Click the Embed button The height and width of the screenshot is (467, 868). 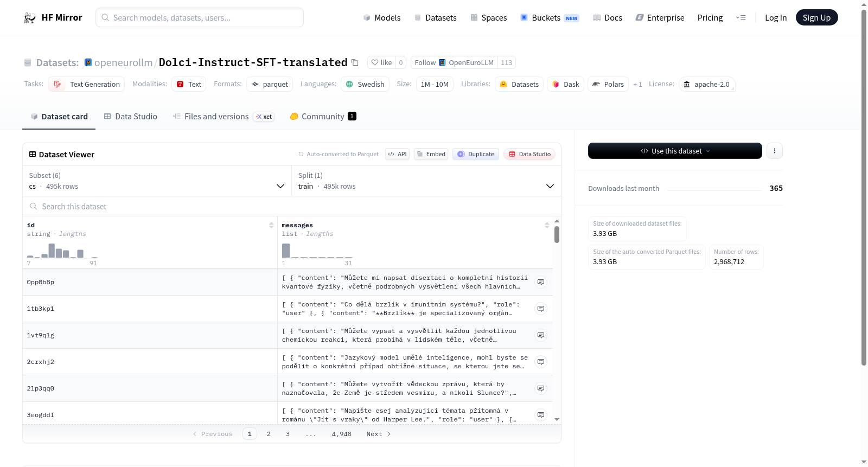click(x=431, y=154)
